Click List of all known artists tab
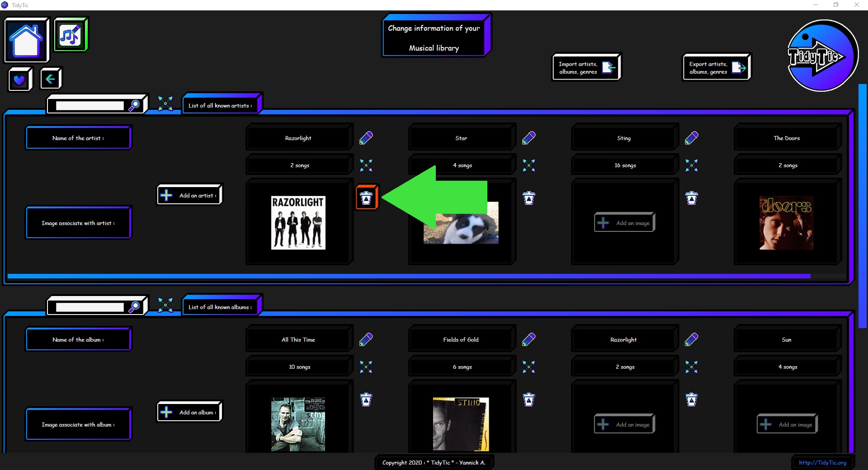868x470 pixels. pyautogui.click(x=222, y=104)
